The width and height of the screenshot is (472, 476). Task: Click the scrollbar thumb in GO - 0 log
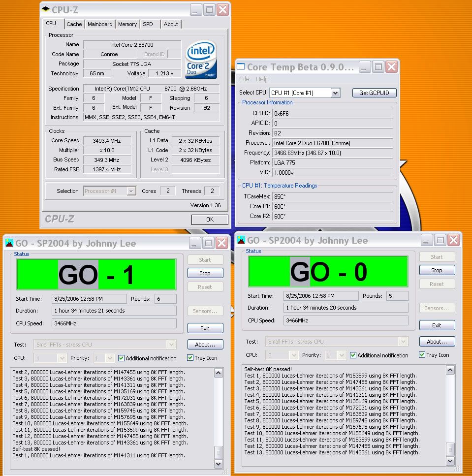[450, 449]
